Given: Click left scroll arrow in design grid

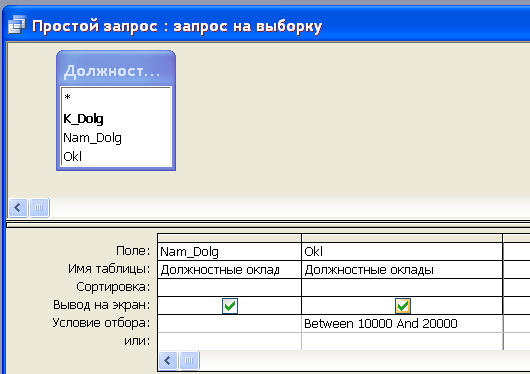Looking at the screenshot, I should (168, 361).
